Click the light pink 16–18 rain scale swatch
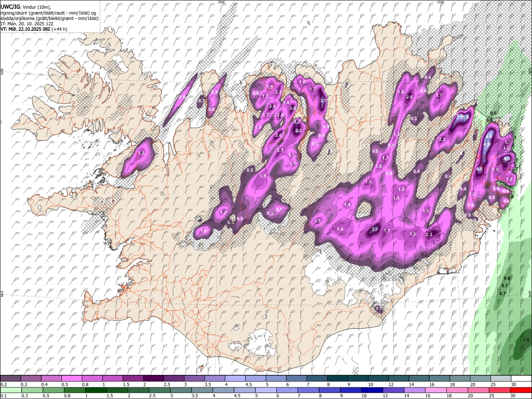 [436, 390]
